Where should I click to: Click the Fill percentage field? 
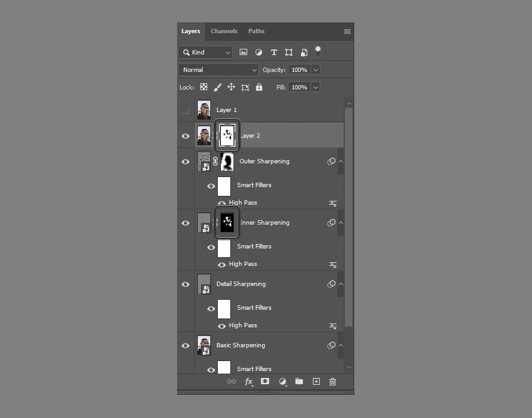299,88
